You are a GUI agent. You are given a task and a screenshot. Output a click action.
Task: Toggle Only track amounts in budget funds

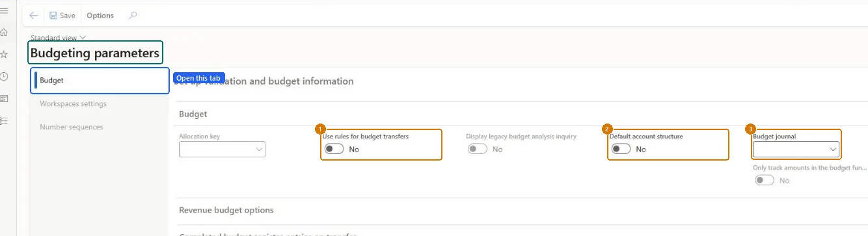pos(765,180)
